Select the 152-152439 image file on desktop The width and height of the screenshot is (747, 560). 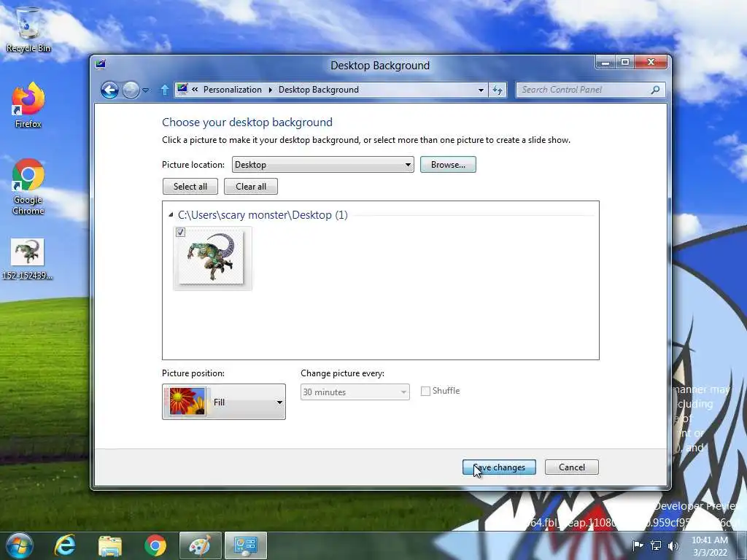point(27,259)
